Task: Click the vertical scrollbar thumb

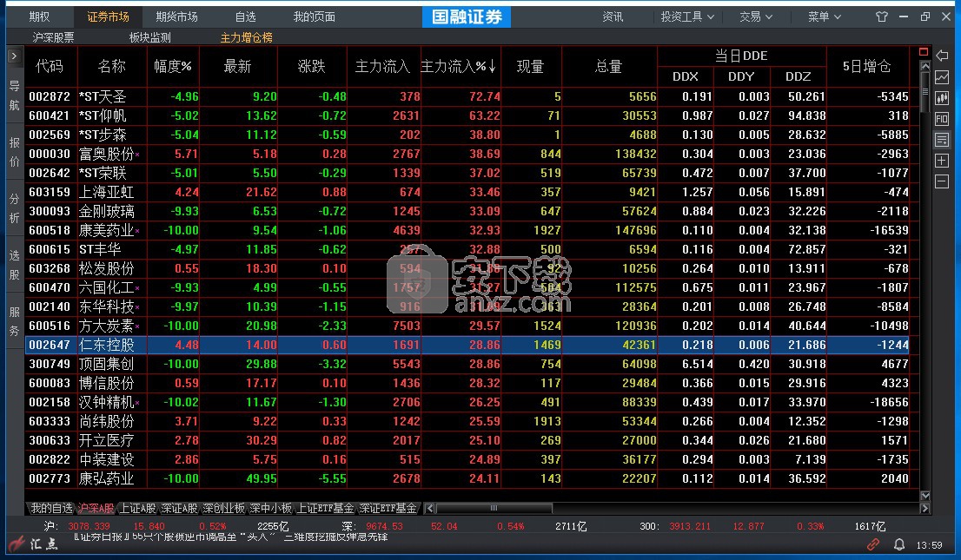Action: (925, 92)
